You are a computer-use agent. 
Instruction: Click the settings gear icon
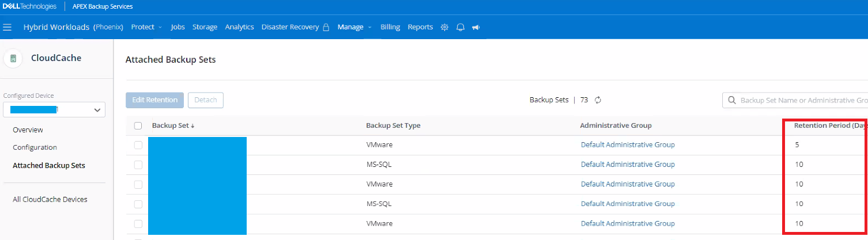tap(444, 27)
